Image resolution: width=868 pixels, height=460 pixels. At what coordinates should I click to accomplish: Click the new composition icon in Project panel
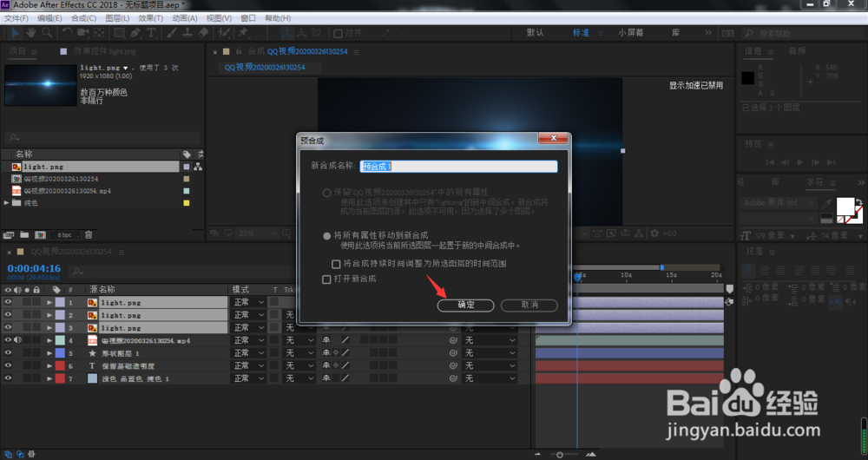pyautogui.click(x=40, y=235)
